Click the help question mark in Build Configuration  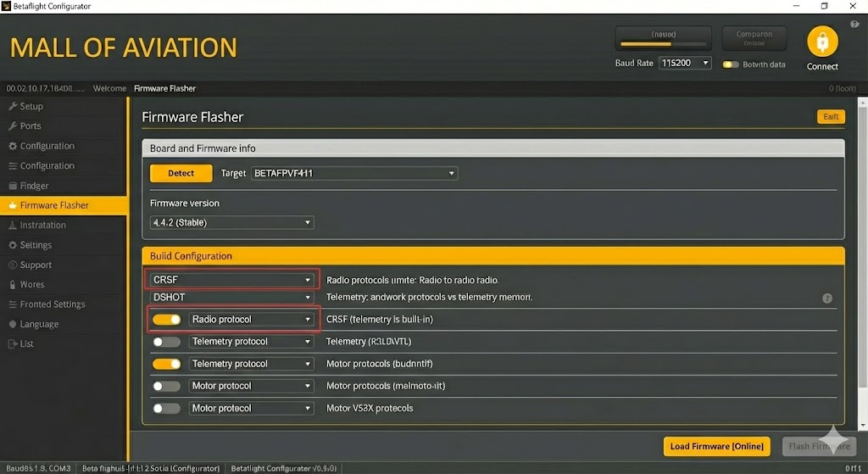point(826,298)
